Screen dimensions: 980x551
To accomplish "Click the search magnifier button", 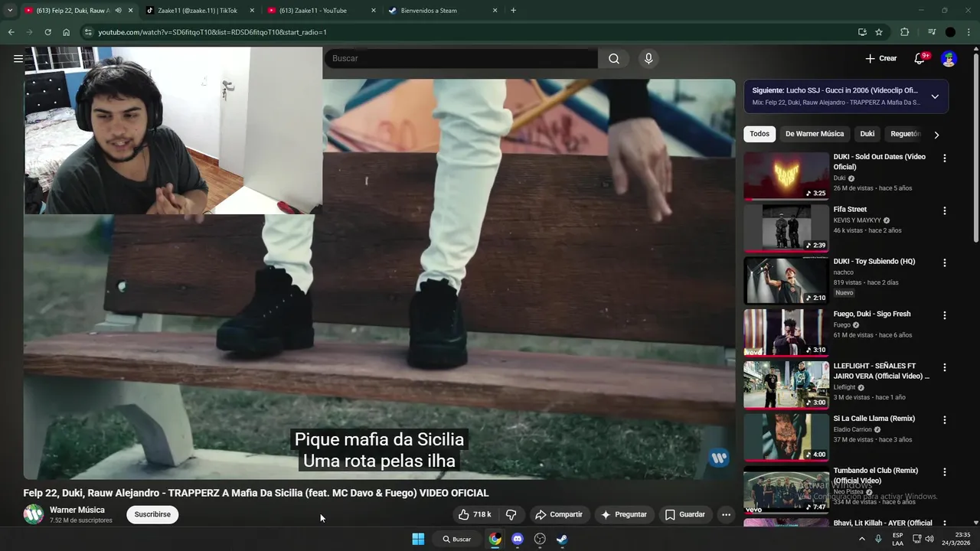I will pyautogui.click(x=614, y=58).
